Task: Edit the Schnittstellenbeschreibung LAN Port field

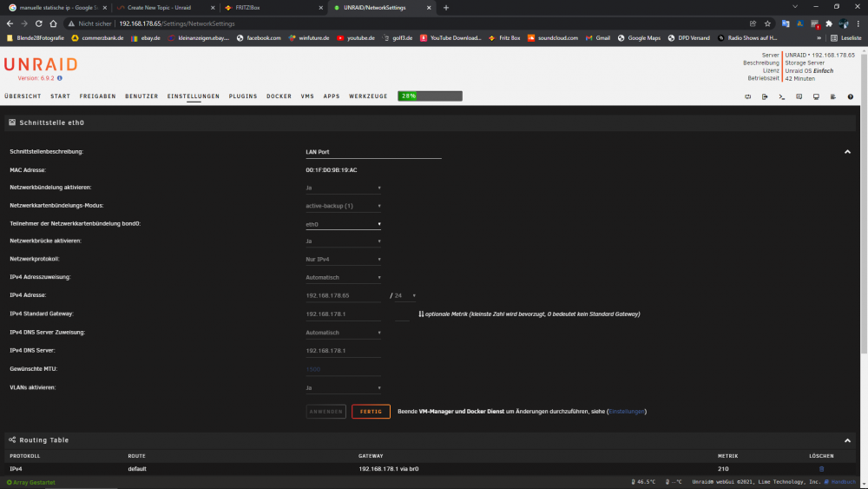Action: tap(373, 152)
